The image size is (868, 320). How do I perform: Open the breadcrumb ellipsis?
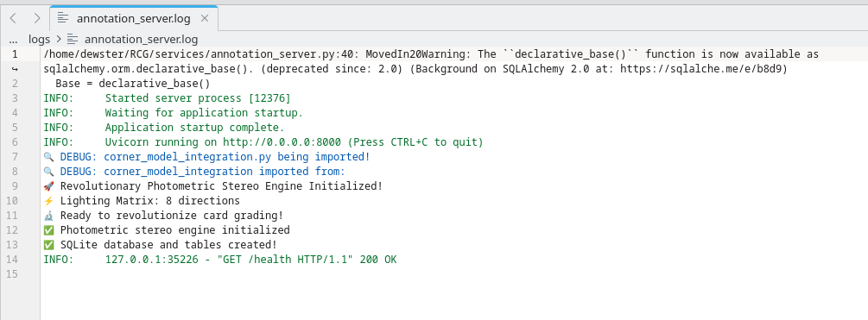click(x=13, y=40)
